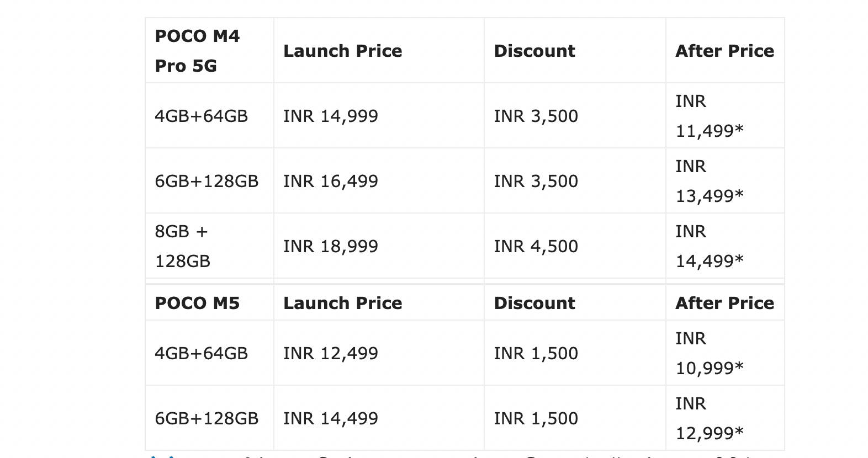
Task: Select the INR 10,999* after price
Action: pyautogui.click(x=710, y=353)
